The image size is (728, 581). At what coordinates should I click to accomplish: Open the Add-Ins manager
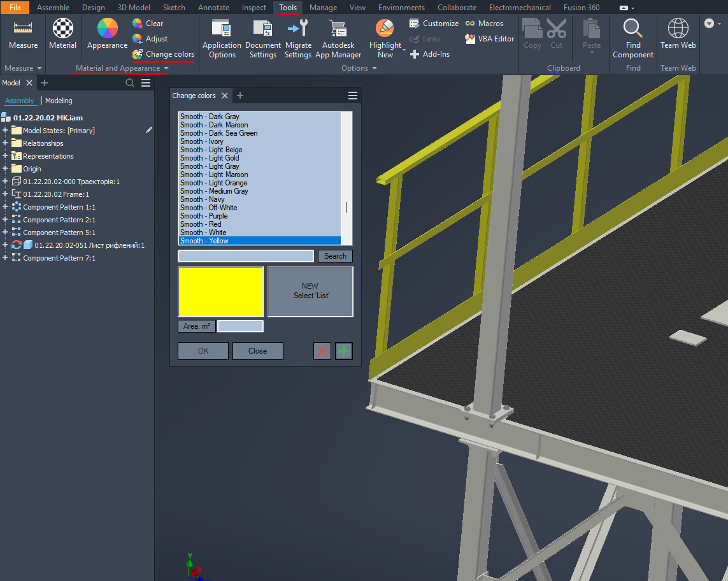(429, 54)
